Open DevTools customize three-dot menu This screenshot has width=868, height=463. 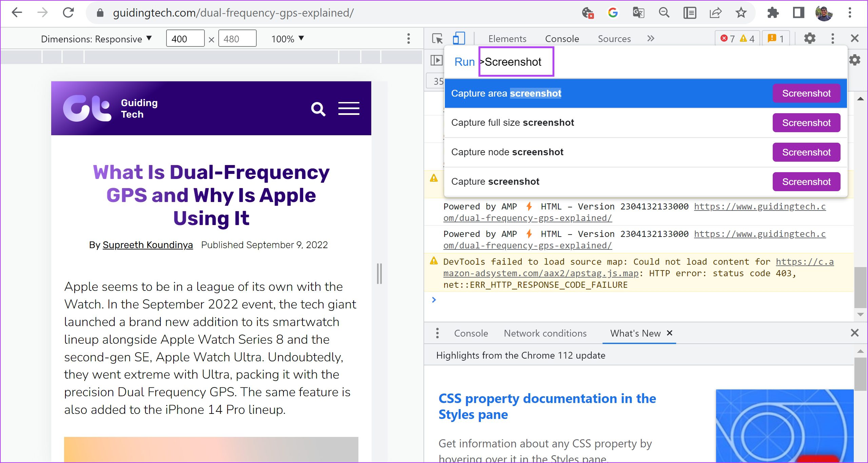pyautogui.click(x=833, y=38)
